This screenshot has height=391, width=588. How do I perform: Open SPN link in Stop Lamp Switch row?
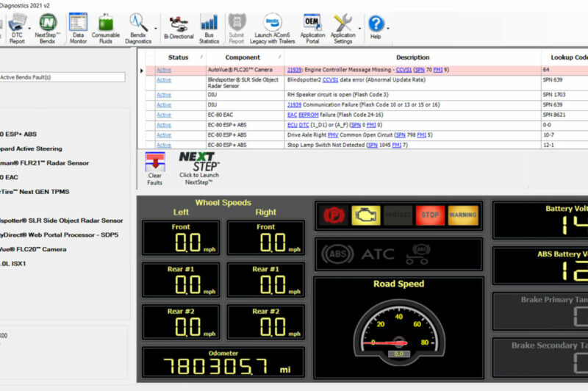(373, 145)
